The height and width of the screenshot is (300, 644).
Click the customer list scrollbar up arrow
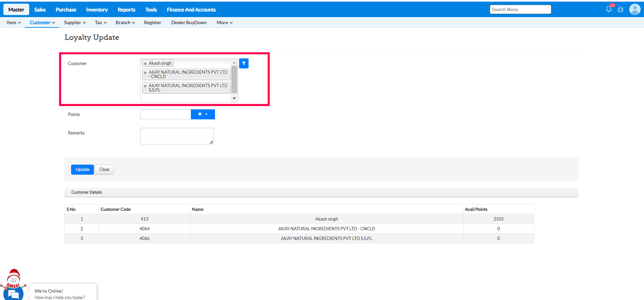tap(234, 63)
